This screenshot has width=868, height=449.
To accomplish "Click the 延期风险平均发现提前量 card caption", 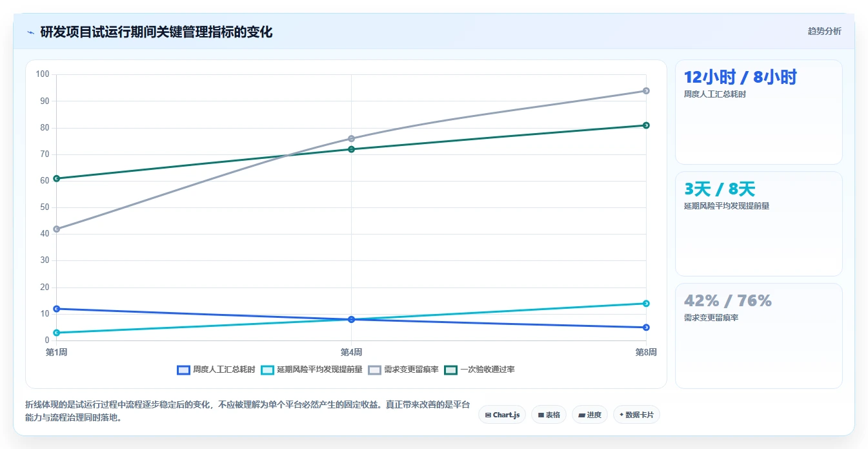I will coord(727,206).
